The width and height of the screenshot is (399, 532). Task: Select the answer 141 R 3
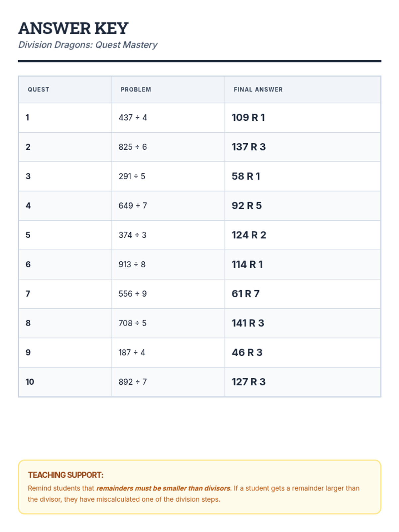(x=248, y=323)
